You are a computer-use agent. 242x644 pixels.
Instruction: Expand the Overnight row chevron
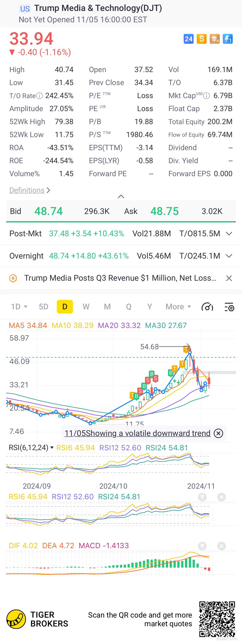[x=229, y=256]
